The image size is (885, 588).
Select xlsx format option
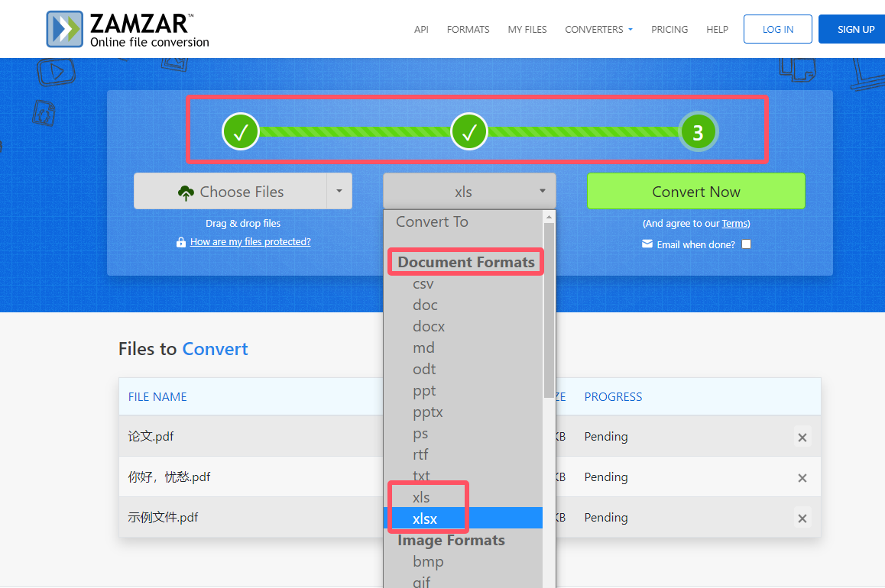[x=463, y=518]
